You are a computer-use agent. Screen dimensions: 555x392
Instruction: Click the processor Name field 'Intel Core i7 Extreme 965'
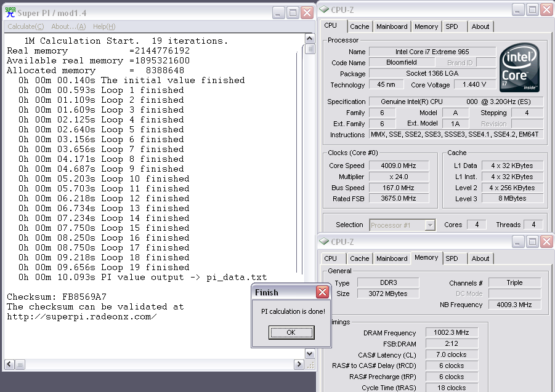(x=432, y=52)
